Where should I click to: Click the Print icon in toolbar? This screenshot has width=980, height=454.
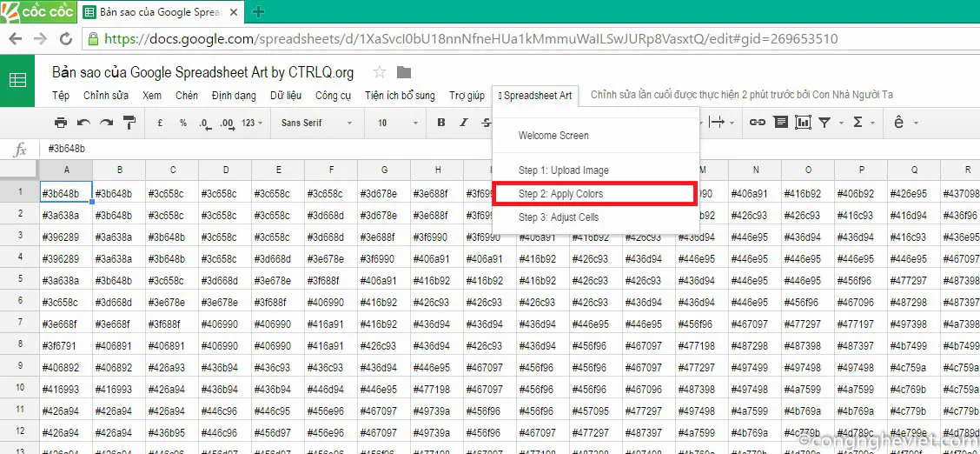point(61,123)
